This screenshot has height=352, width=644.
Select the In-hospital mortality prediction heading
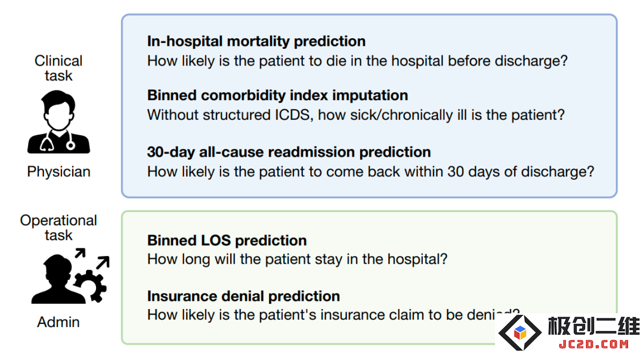pos(256,42)
